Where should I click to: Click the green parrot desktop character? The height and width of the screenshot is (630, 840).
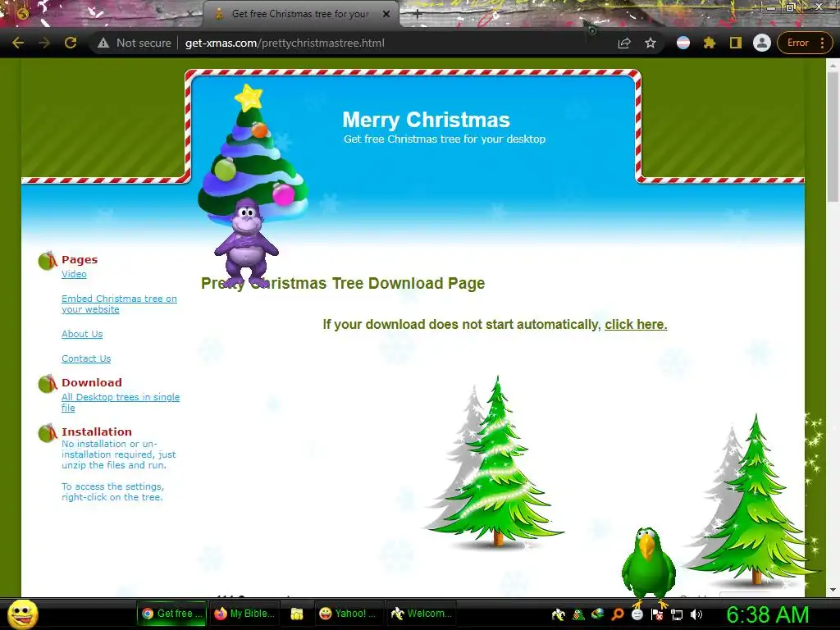pos(648,565)
